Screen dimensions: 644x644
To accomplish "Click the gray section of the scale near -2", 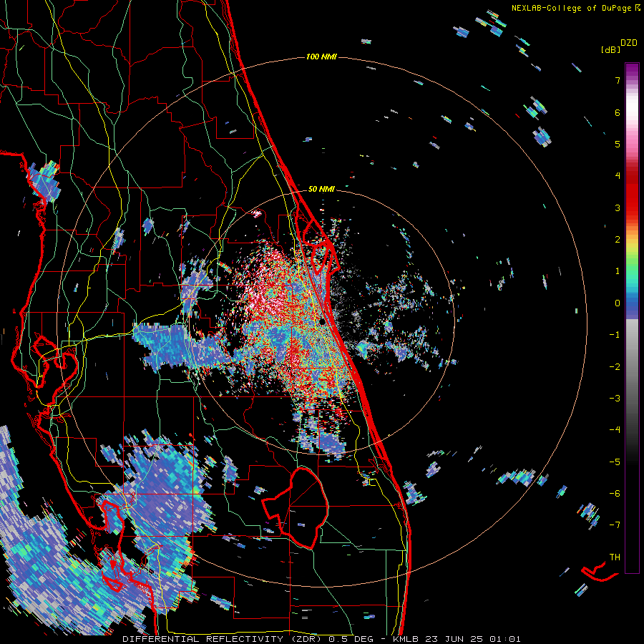I will click(632, 366).
